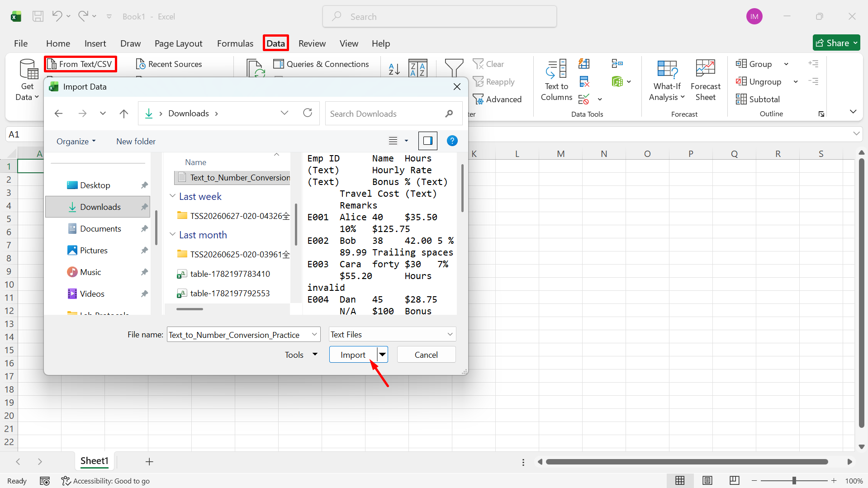Switch to Normal view in status bar
Screen dimensions: 868x488
tap(680, 480)
